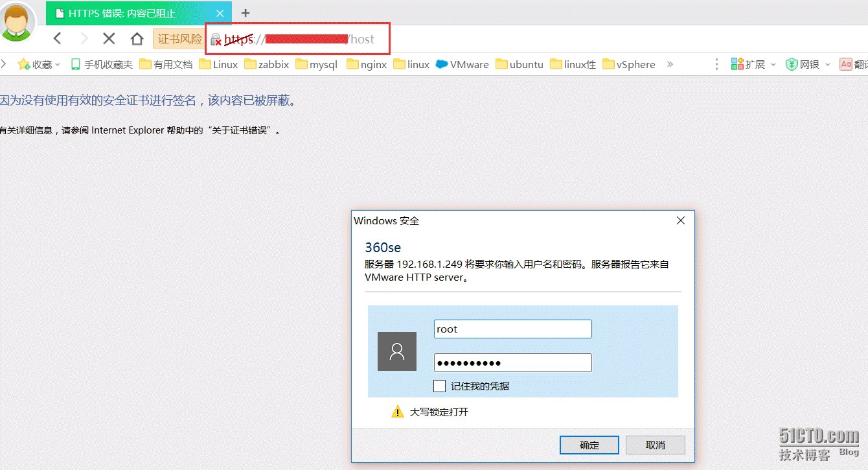Open the 有用文档 bookmark folder
The width and height of the screenshot is (868, 470).
coord(166,64)
